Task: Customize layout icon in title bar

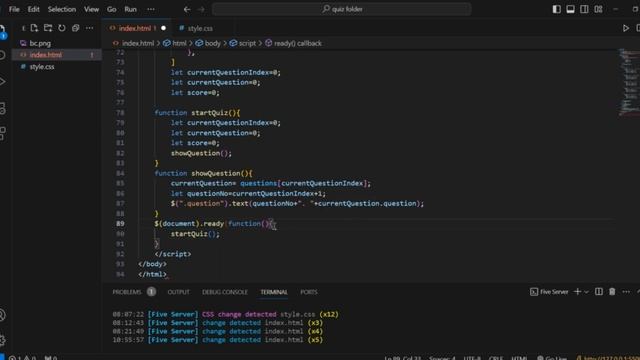Action: click(x=598, y=9)
